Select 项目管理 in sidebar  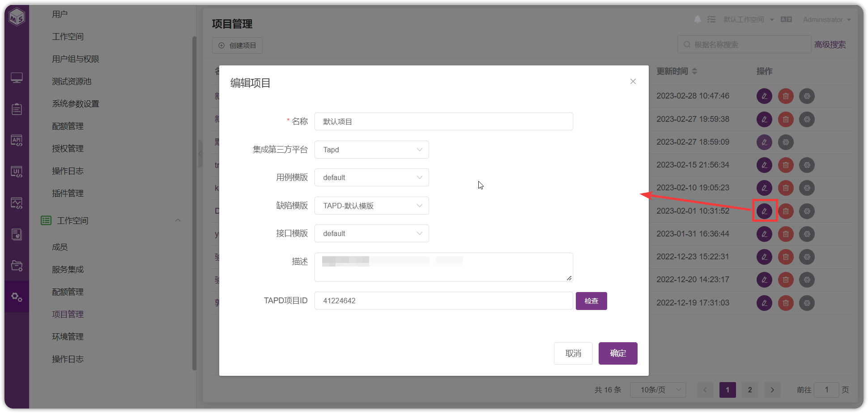pos(68,314)
